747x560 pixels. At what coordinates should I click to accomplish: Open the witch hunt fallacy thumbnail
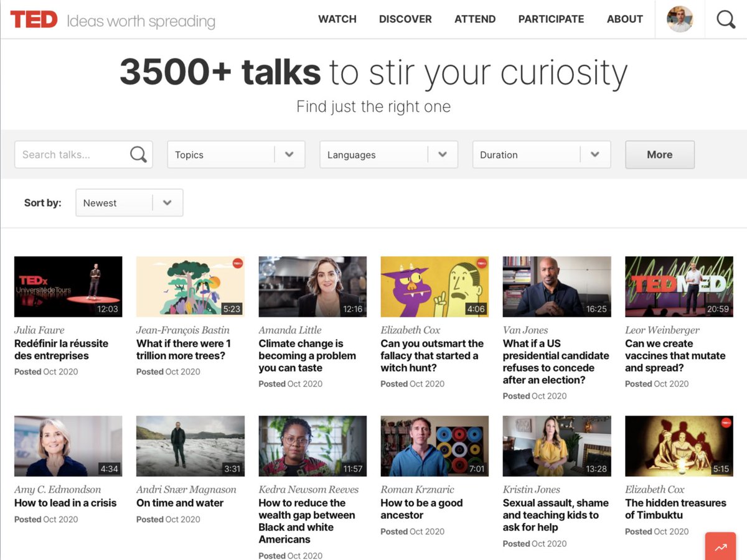point(435,287)
